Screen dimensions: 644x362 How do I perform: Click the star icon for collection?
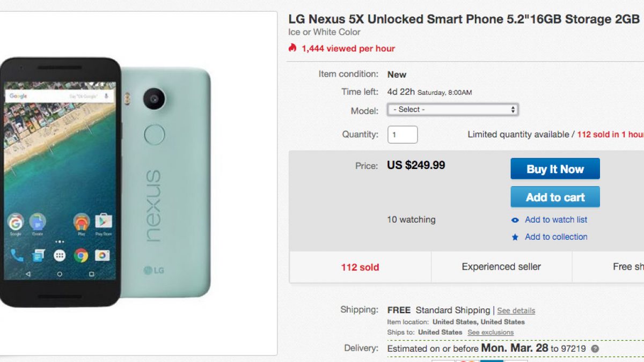(515, 237)
